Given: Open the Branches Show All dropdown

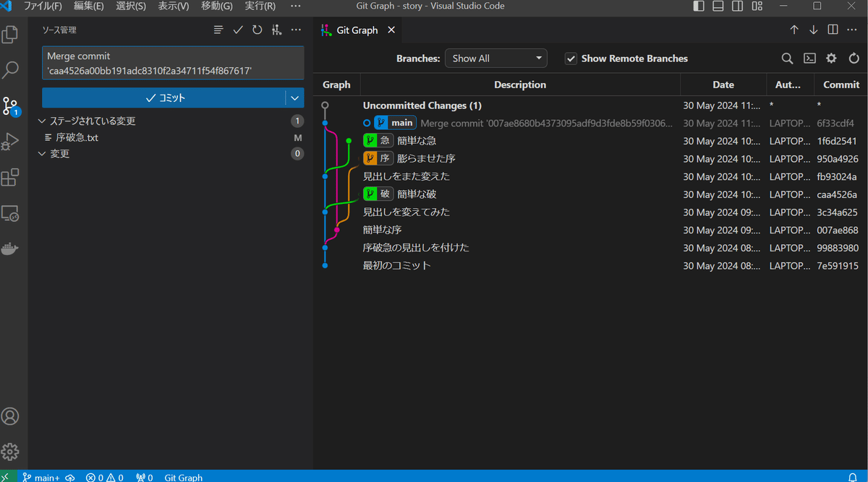Looking at the screenshot, I should (496, 59).
